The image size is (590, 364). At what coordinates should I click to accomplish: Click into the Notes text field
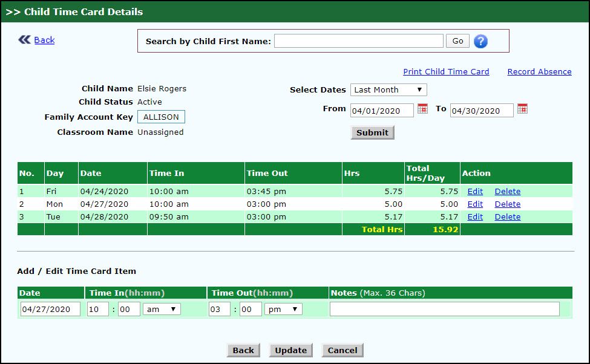pyautogui.click(x=444, y=309)
